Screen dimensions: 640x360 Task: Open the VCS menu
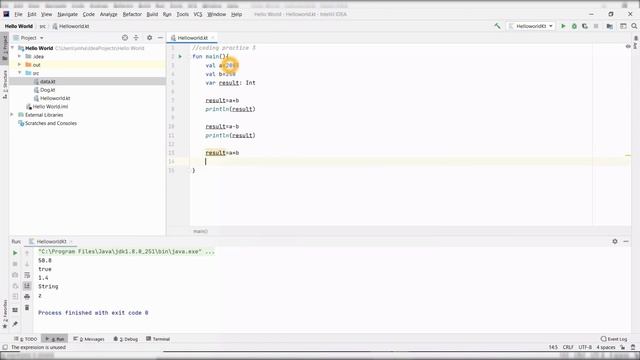pyautogui.click(x=198, y=14)
